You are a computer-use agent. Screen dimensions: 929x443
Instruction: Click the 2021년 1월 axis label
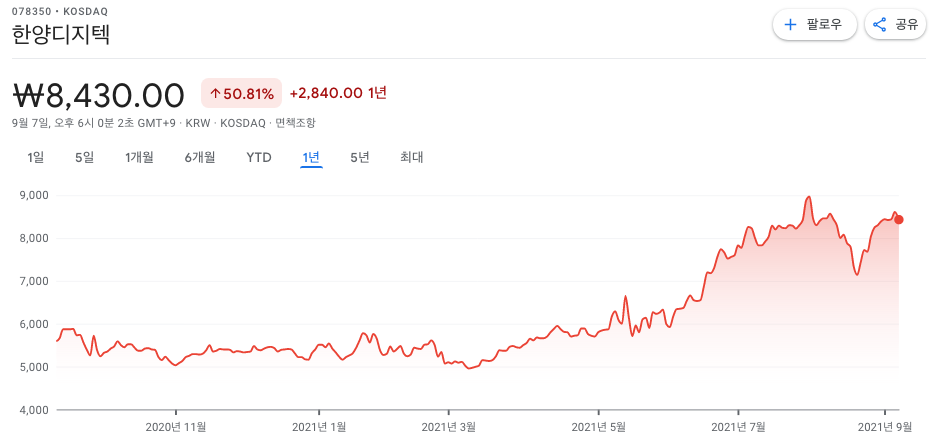(x=319, y=426)
